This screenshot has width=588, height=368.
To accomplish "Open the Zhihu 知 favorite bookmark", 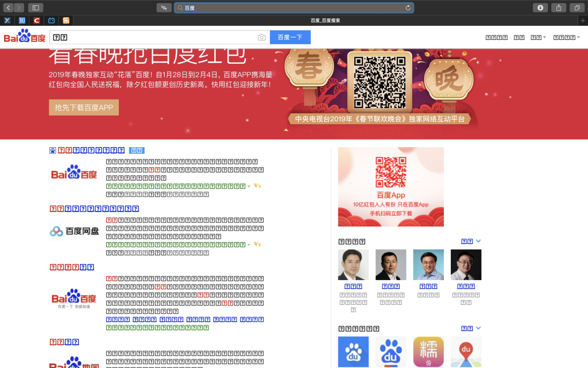I will tap(22, 21).
